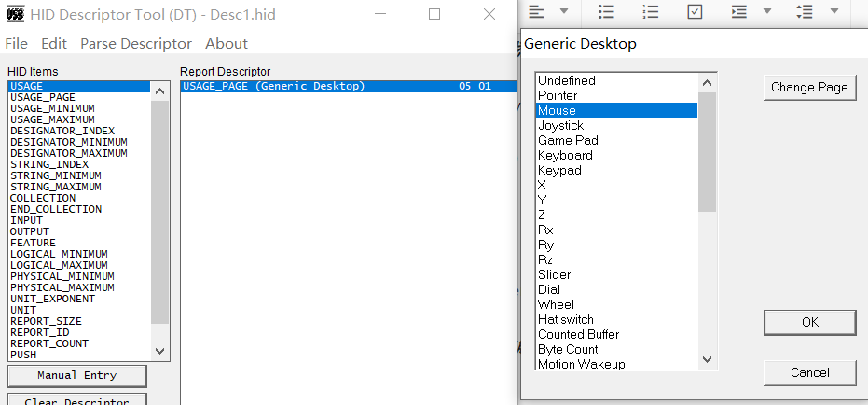Viewport: 868px width, 405px height.
Task: Click the bulleted list icon
Action: 606,11
